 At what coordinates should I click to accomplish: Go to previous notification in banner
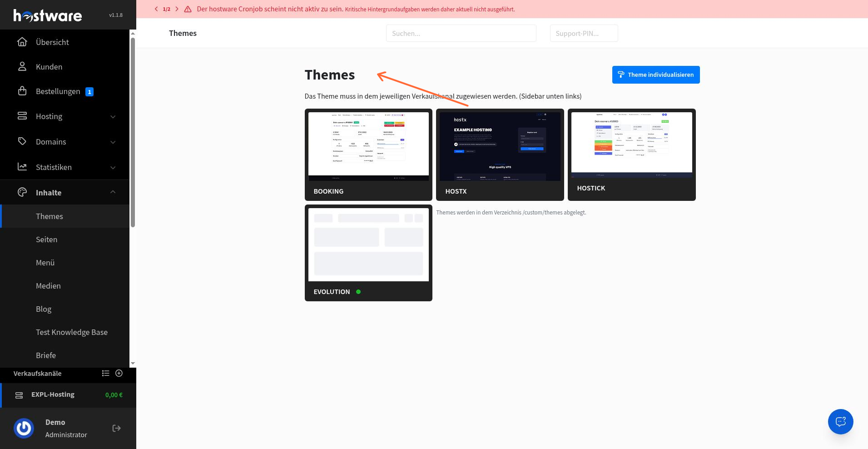pos(156,9)
